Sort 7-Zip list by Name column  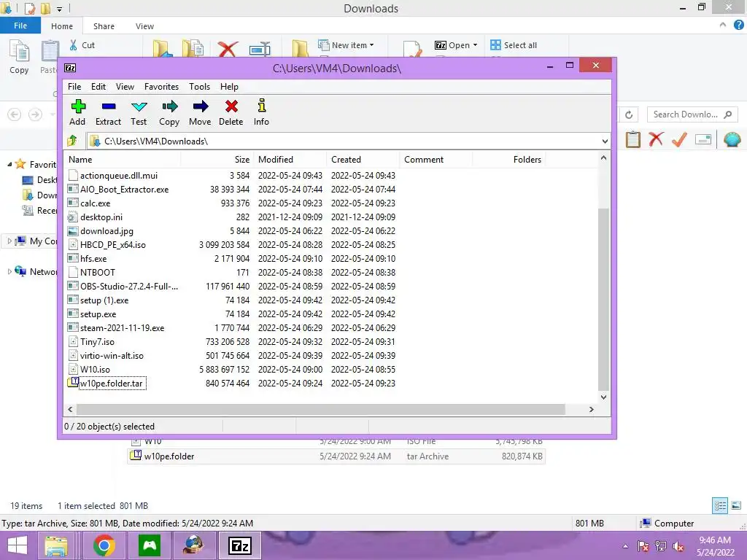click(122, 160)
